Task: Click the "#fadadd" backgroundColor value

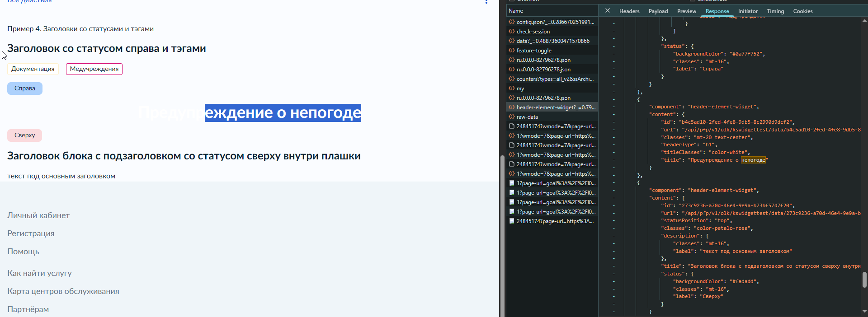Action: [744, 281]
